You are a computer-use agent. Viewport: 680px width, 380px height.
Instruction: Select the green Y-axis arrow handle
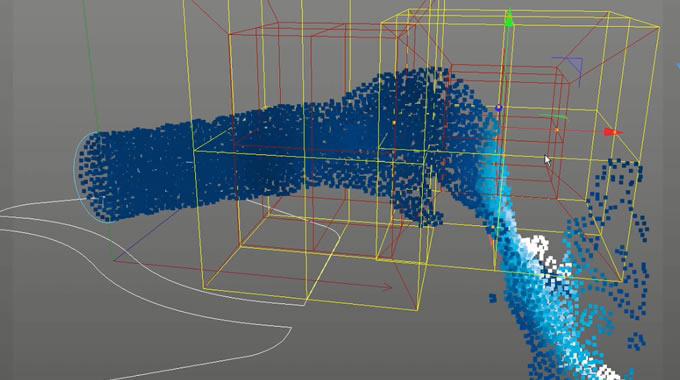point(509,19)
